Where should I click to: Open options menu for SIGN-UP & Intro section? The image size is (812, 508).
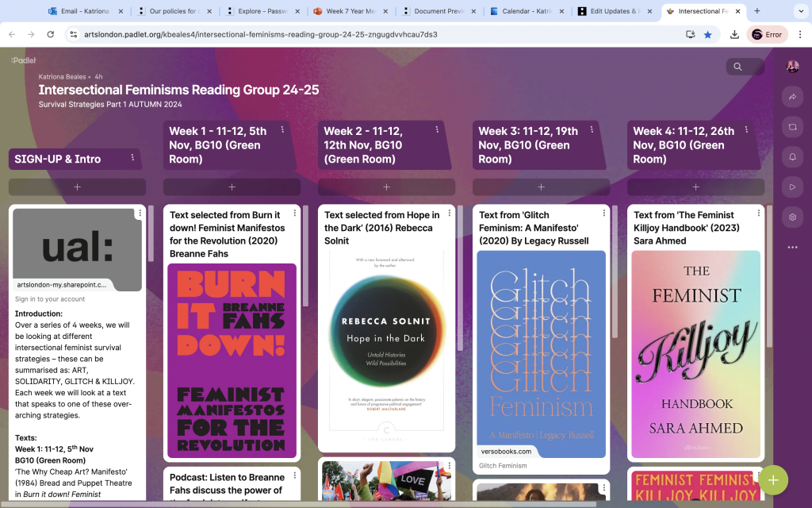tap(132, 158)
